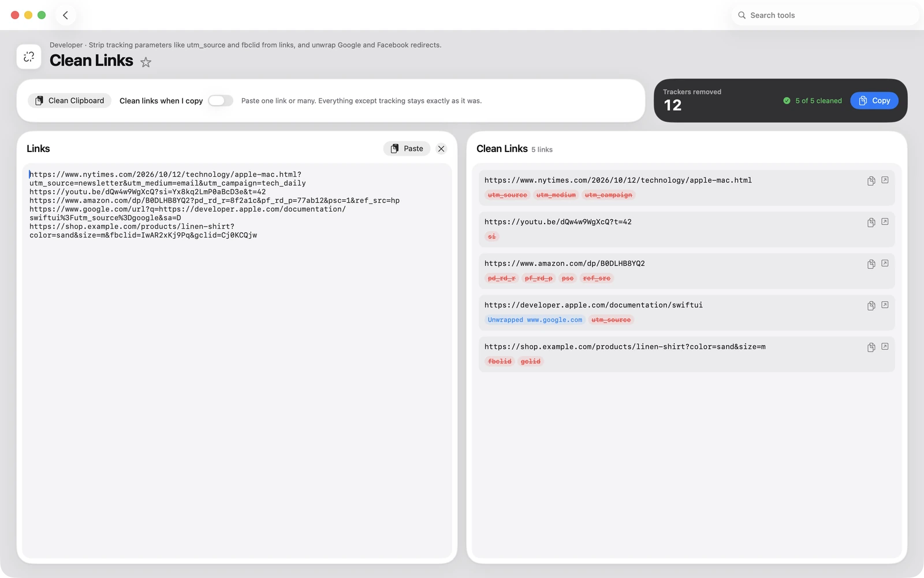Select the cleaned youtu.be URL text

tap(558, 222)
